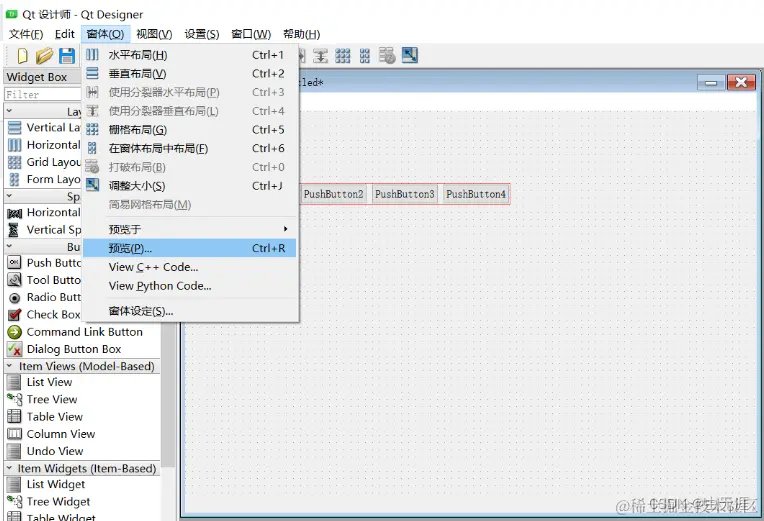Click the Check Box widget icon
764x521 pixels.
click(15, 314)
